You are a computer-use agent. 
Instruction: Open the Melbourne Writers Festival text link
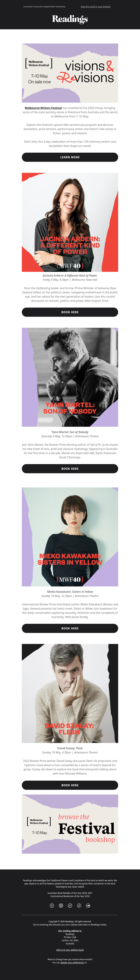tap(43, 108)
